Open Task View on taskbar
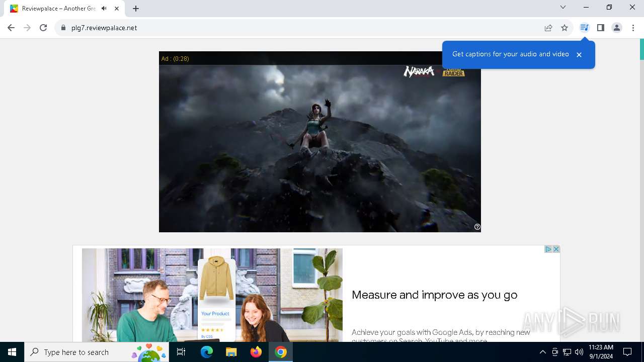Screen dimensions: 644x362 pyautogui.click(x=181, y=352)
